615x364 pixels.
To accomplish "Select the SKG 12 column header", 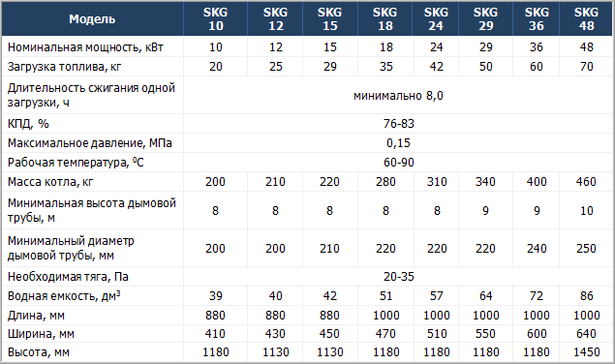I will tap(275, 18).
